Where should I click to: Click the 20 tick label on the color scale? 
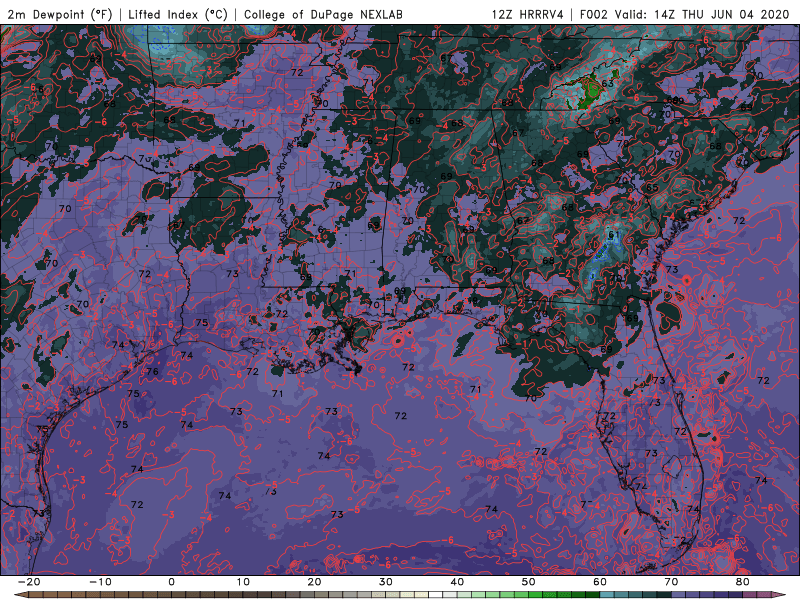(314, 582)
